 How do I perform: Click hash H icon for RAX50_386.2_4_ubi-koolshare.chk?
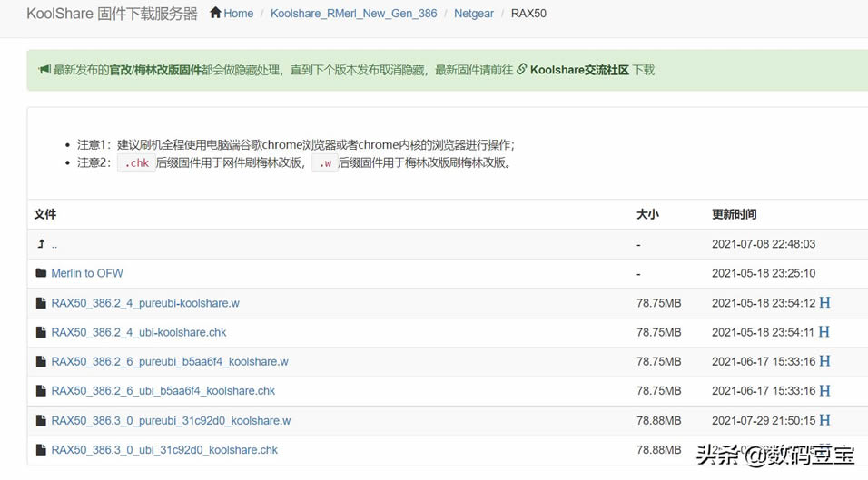pyautogui.click(x=824, y=332)
